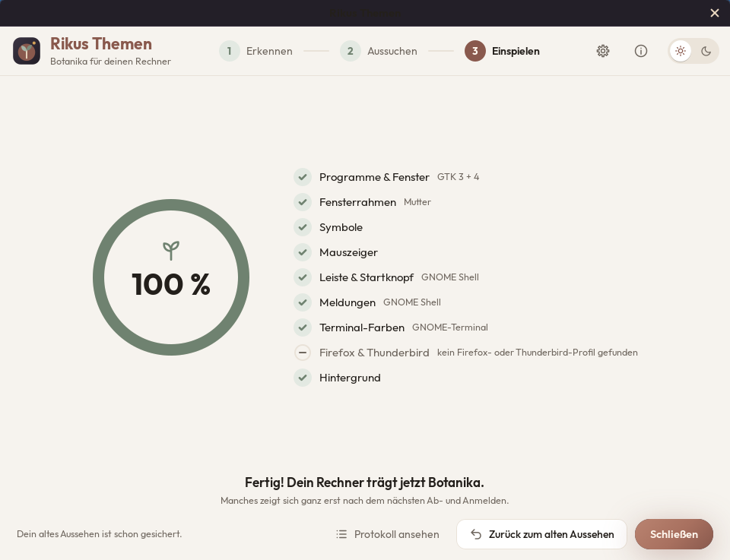Click the Rikus Themen title text

[x=101, y=44]
